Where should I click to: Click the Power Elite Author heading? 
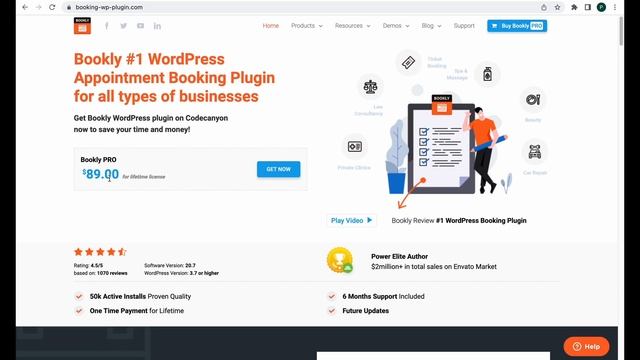point(400,256)
